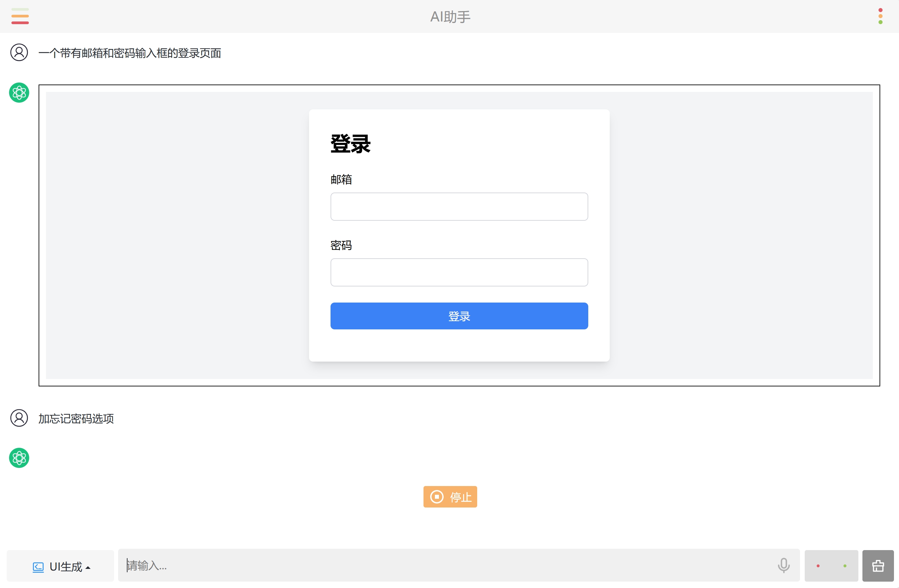899x588 pixels.
Task: Click the first user avatar icon
Action: pos(19,52)
